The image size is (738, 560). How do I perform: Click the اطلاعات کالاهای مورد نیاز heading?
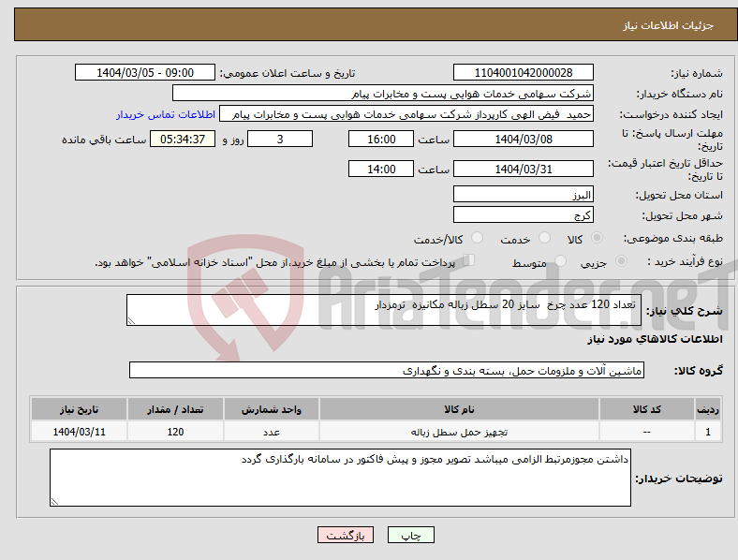(x=655, y=339)
